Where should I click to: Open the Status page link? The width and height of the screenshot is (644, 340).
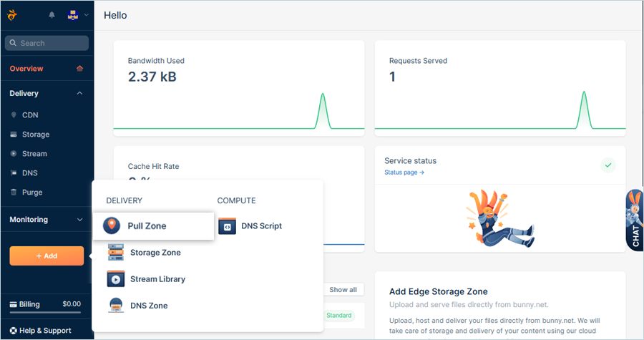click(x=404, y=173)
